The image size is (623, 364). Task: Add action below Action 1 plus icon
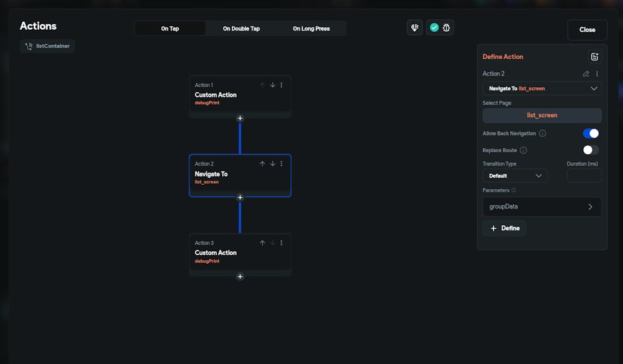[x=240, y=118]
